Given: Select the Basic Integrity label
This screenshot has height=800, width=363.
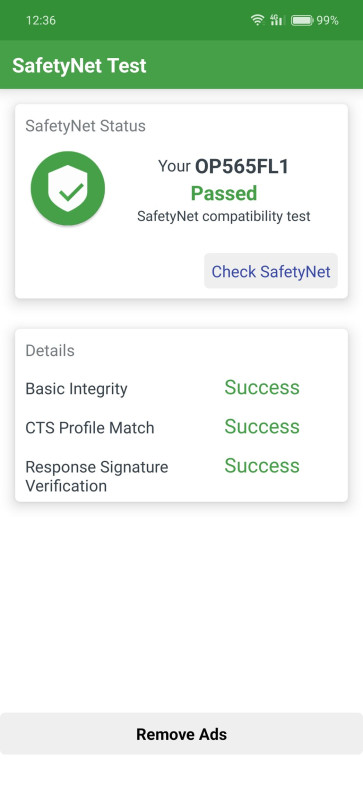Looking at the screenshot, I should coord(77,389).
